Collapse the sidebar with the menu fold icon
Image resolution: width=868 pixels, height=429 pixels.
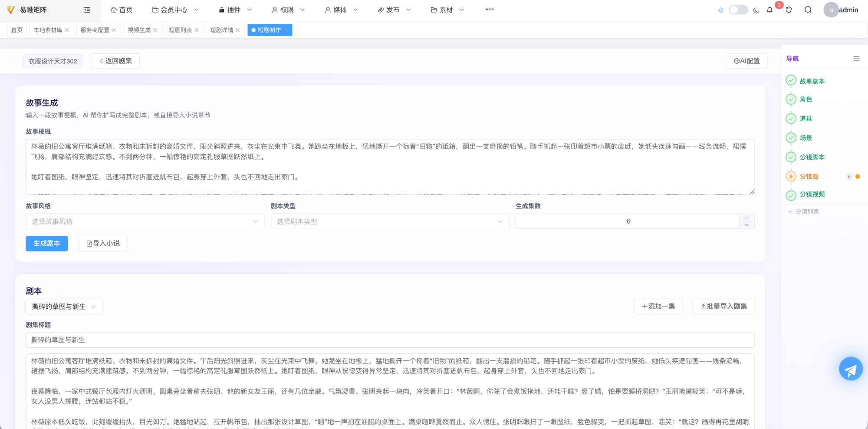pyautogui.click(x=87, y=10)
